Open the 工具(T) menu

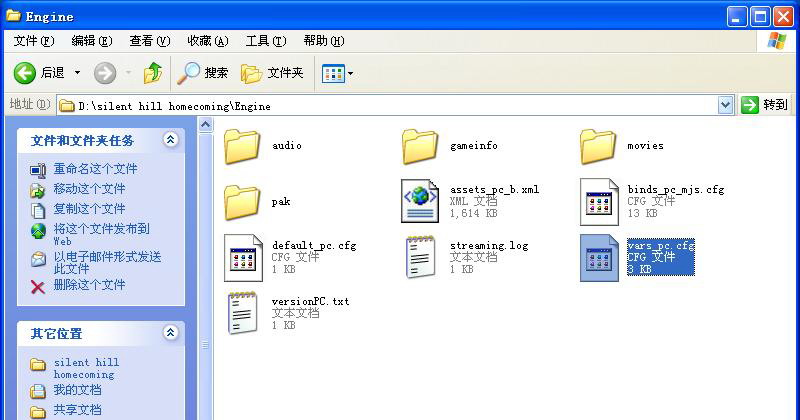tap(266, 41)
